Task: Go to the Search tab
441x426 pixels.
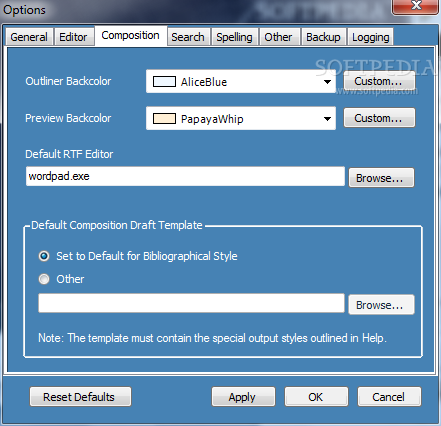Action: click(188, 37)
